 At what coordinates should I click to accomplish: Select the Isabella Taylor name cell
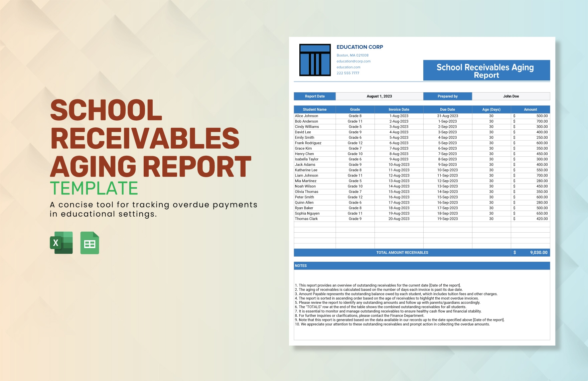[315, 159]
